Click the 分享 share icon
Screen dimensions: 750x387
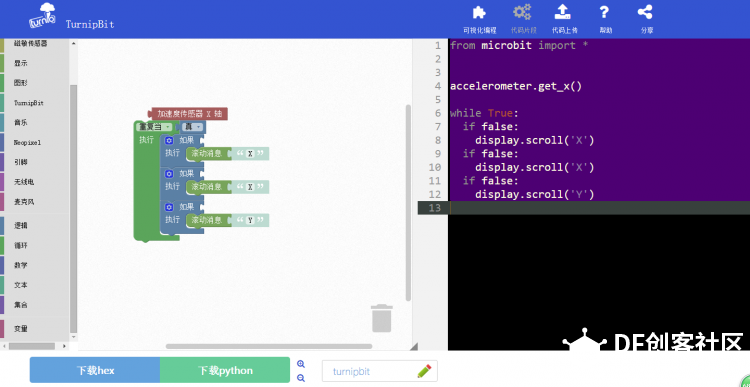point(645,12)
